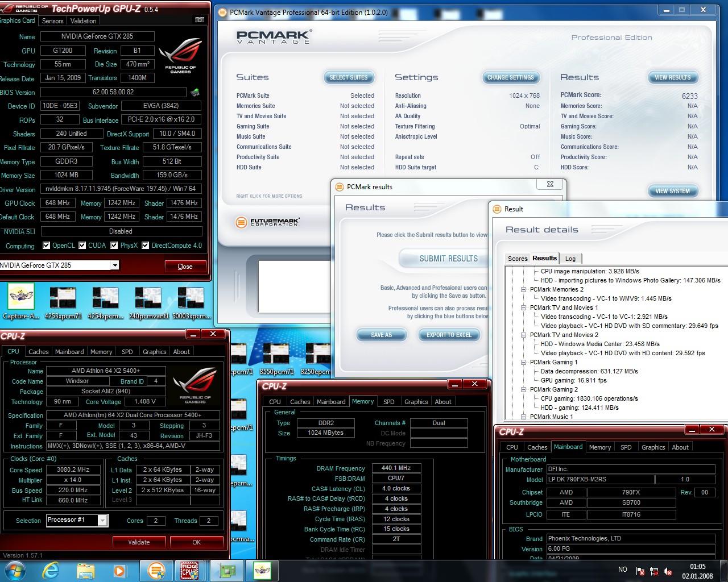Open the Graphics tab in CPU-Z Mainboard window

653,447
